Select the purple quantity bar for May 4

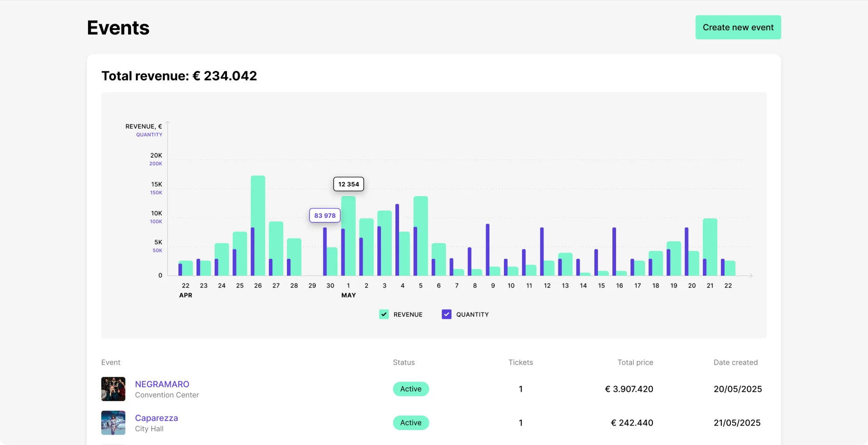[x=397, y=240]
